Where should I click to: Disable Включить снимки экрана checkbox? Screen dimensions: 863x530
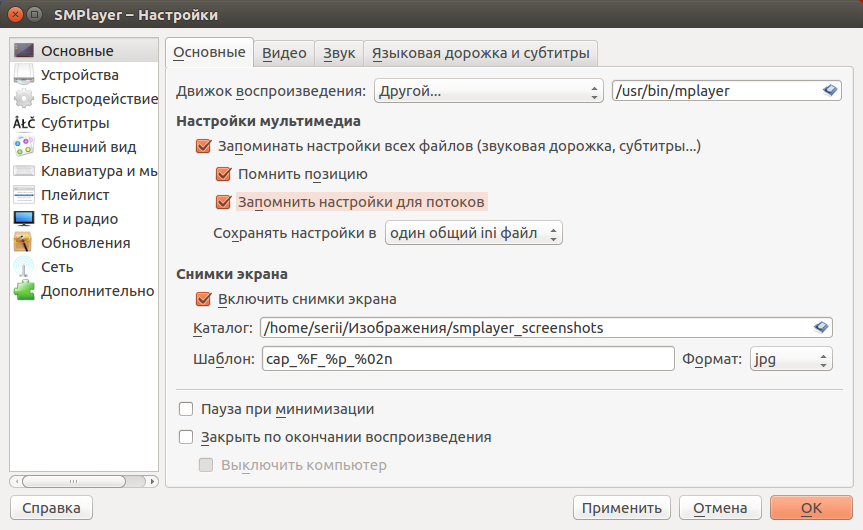204,299
